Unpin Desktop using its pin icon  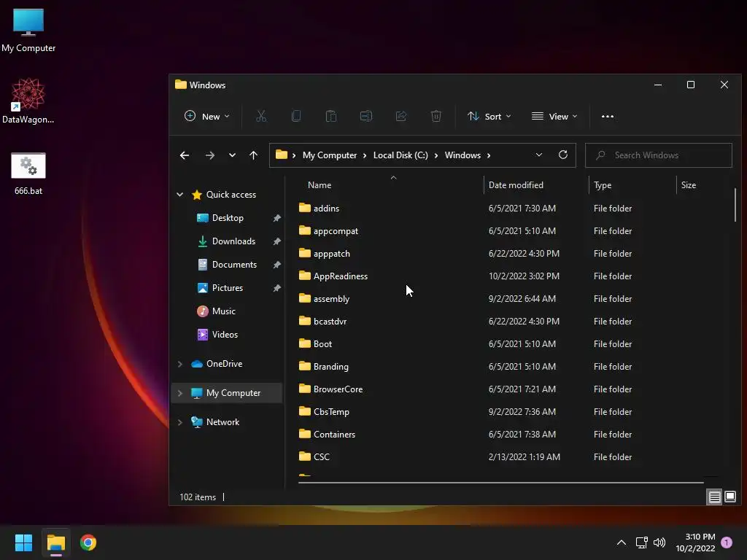[x=276, y=218]
